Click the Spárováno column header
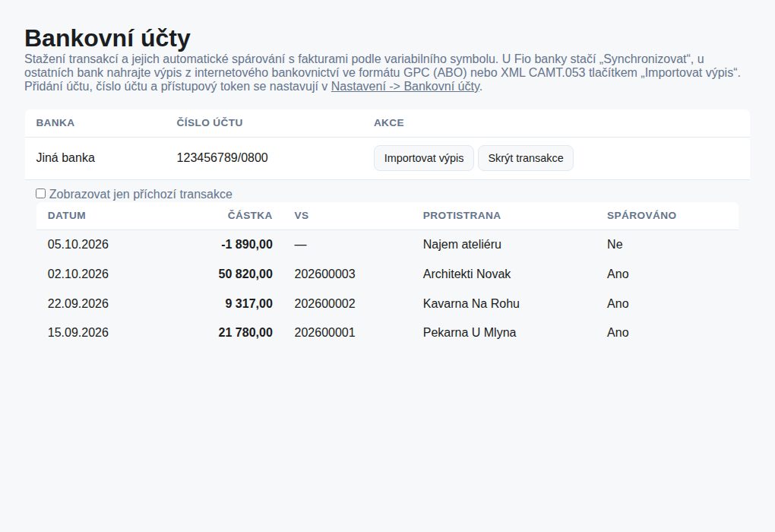This screenshot has height=532, width=775. [x=641, y=216]
